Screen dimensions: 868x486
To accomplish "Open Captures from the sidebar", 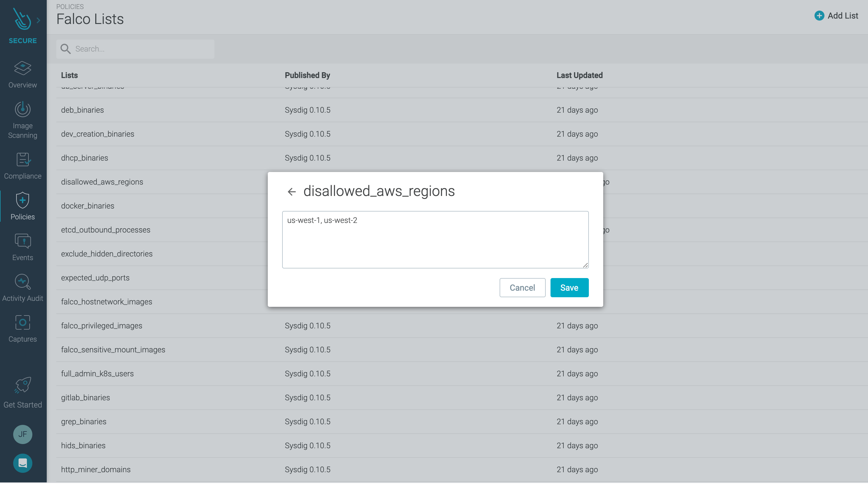I will 22,329.
